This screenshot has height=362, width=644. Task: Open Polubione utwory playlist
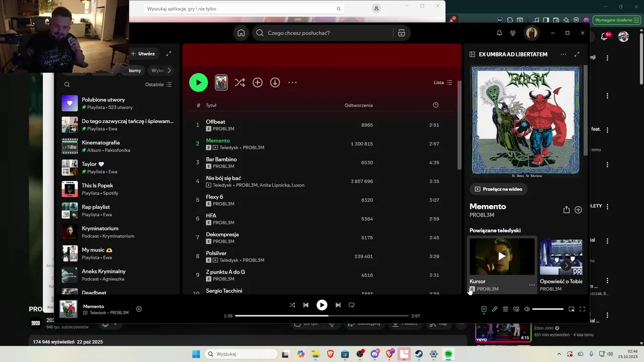[118, 103]
